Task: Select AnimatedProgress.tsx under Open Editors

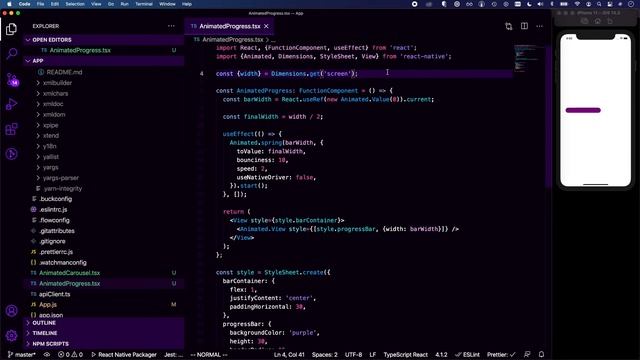Action: [x=80, y=50]
